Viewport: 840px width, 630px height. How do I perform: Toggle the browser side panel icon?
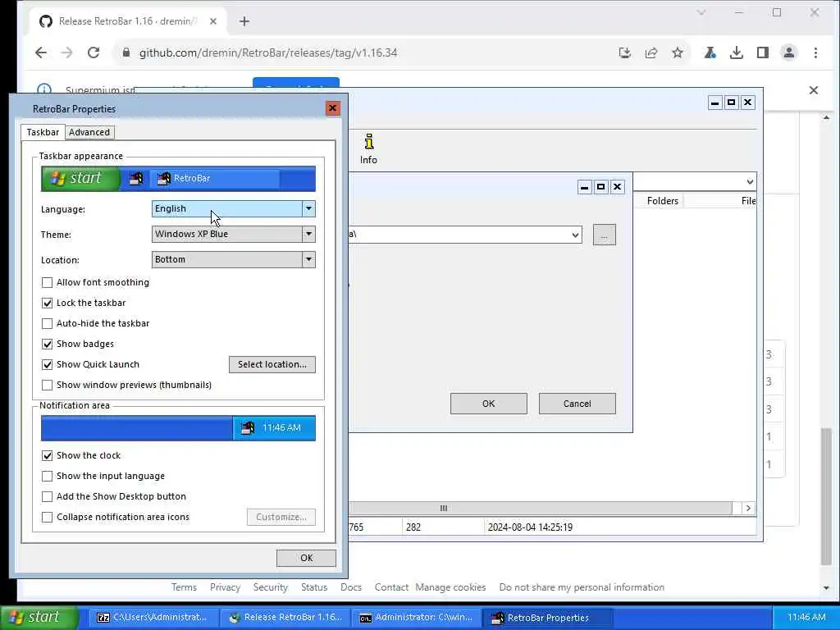(763, 52)
